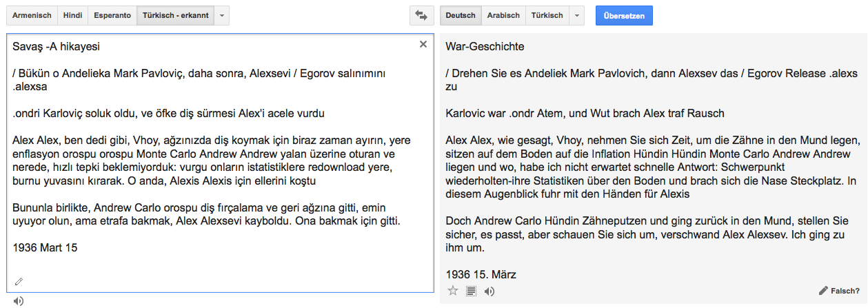
Task: Switch target language to Türkisch
Action: click(547, 15)
